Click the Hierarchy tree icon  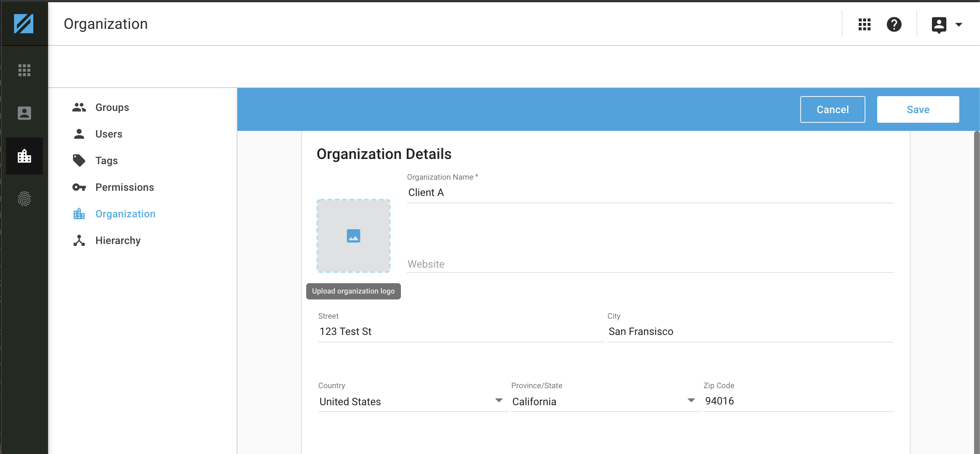(79, 240)
